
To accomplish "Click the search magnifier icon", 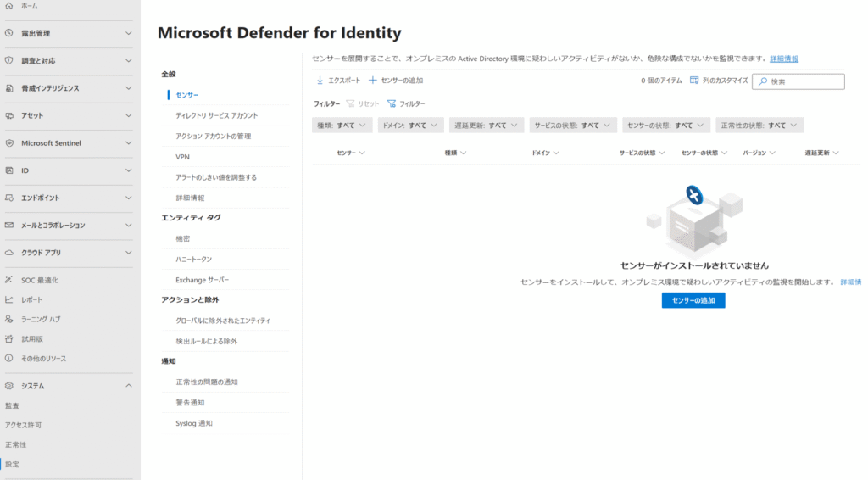I will [x=763, y=81].
